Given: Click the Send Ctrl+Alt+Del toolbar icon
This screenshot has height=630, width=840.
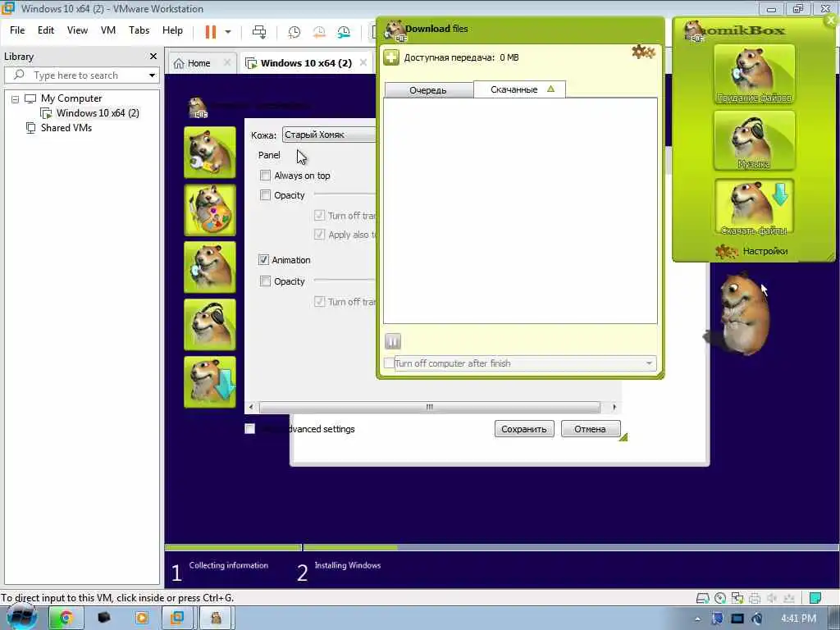Looking at the screenshot, I should 259,32.
